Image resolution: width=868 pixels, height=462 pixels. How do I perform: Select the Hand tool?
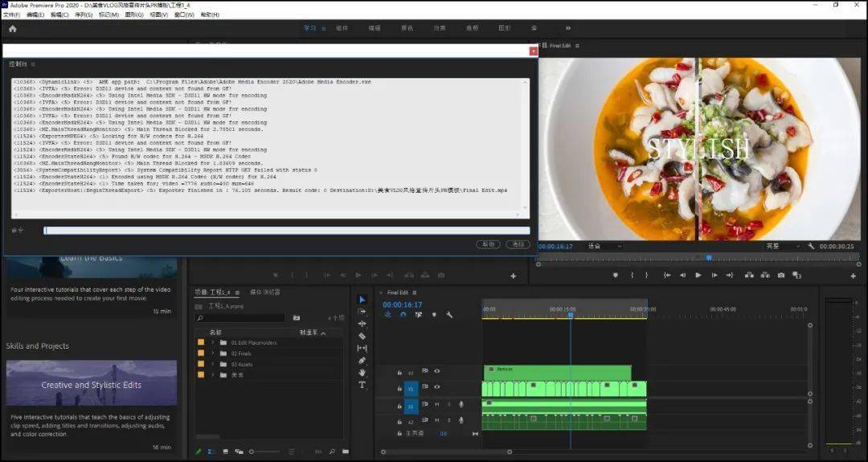(x=362, y=372)
